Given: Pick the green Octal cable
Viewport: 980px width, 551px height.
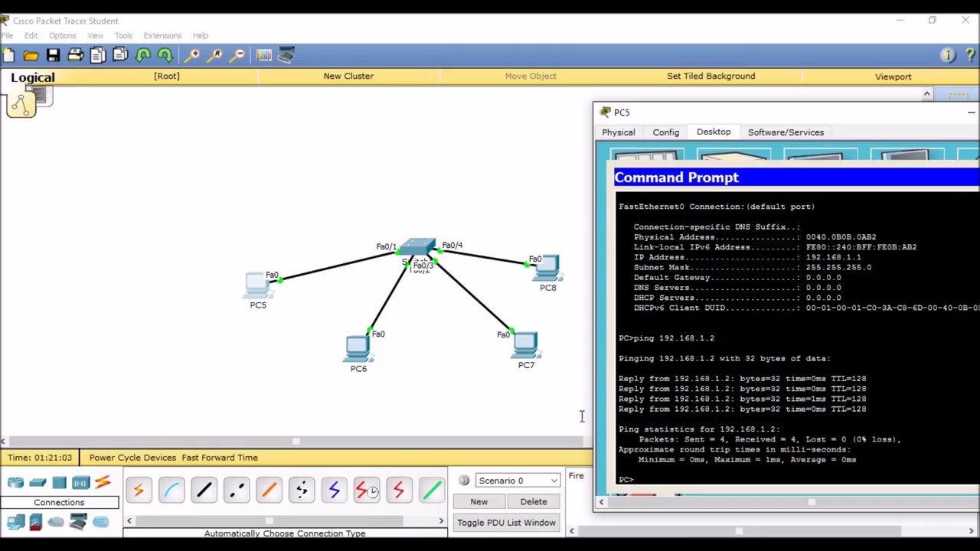Looking at the screenshot, I should tap(432, 491).
